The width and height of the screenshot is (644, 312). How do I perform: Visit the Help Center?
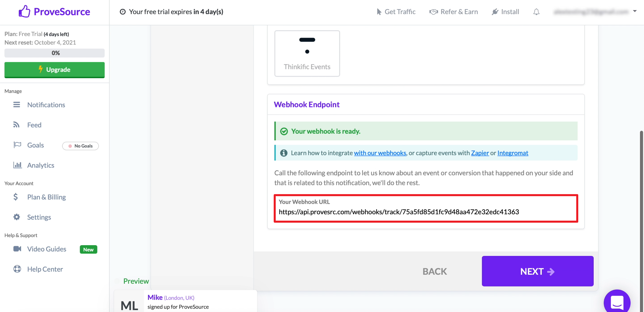(45, 269)
